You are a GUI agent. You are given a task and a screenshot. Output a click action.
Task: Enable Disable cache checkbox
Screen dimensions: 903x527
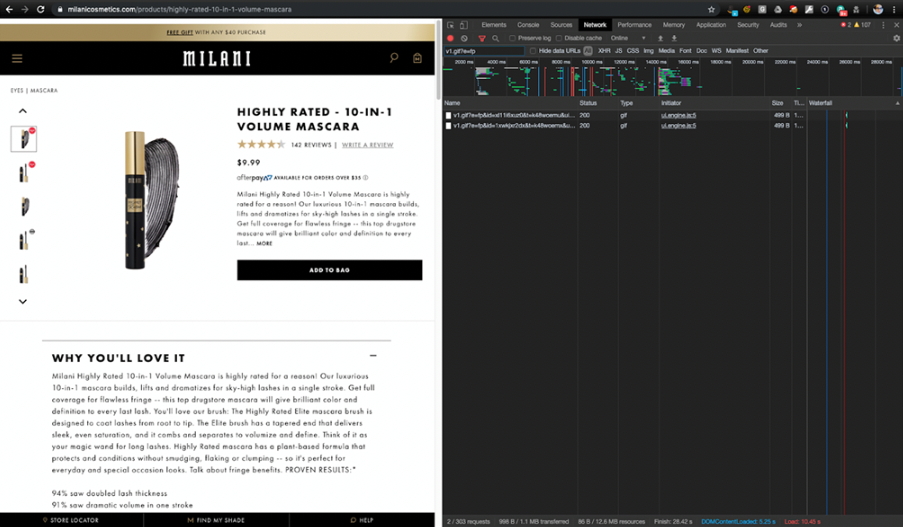559,38
